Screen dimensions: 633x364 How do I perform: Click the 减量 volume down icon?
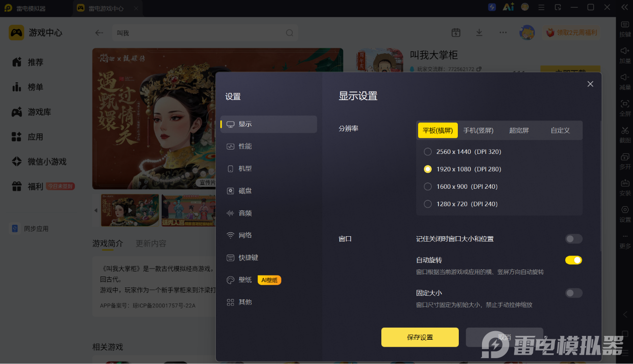[x=625, y=77]
